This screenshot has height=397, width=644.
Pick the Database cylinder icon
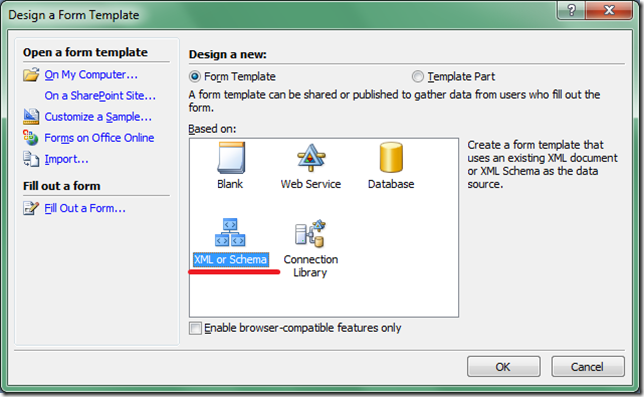[x=391, y=158]
